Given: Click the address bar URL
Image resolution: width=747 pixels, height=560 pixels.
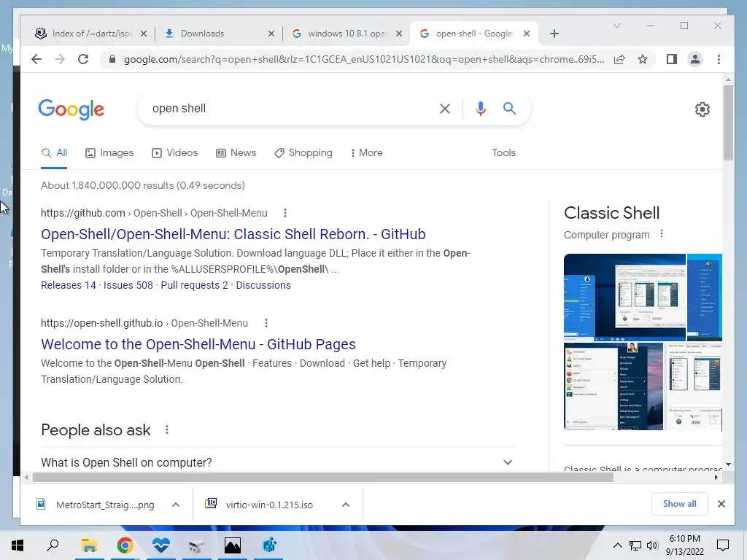Looking at the screenshot, I should (x=364, y=59).
